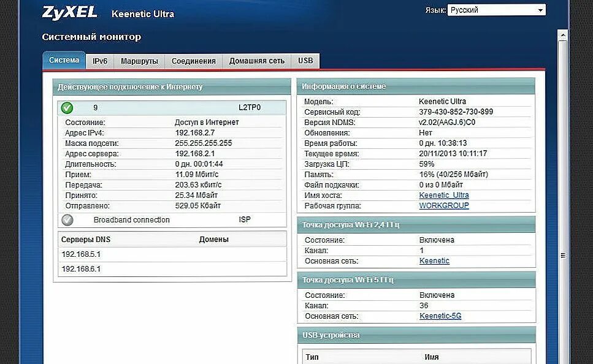Open the Маршруты tab
The image size is (593, 364).
click(x=139, y=61)
